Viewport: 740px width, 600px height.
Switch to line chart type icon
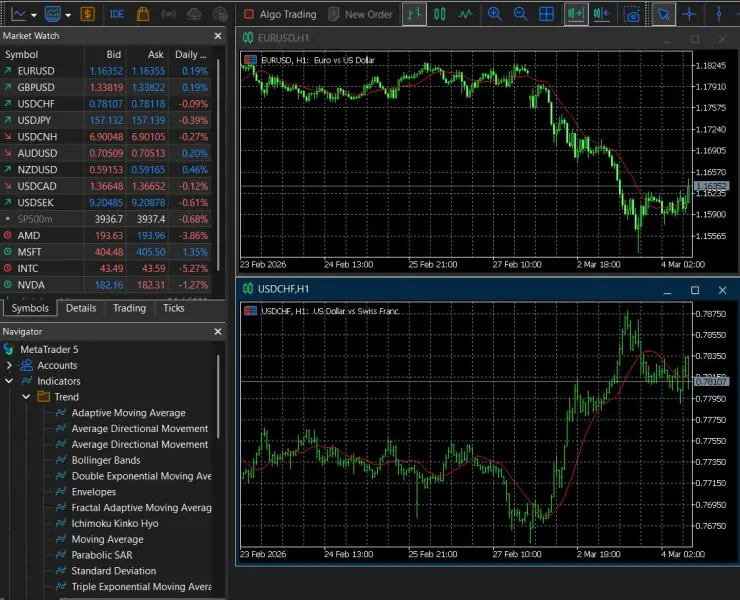pyautogui.click(x=465, y=15)
